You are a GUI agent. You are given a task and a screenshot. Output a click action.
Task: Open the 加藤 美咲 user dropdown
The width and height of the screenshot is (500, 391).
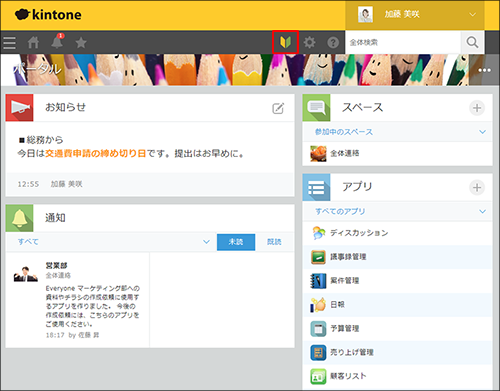(x=415, y=15)
